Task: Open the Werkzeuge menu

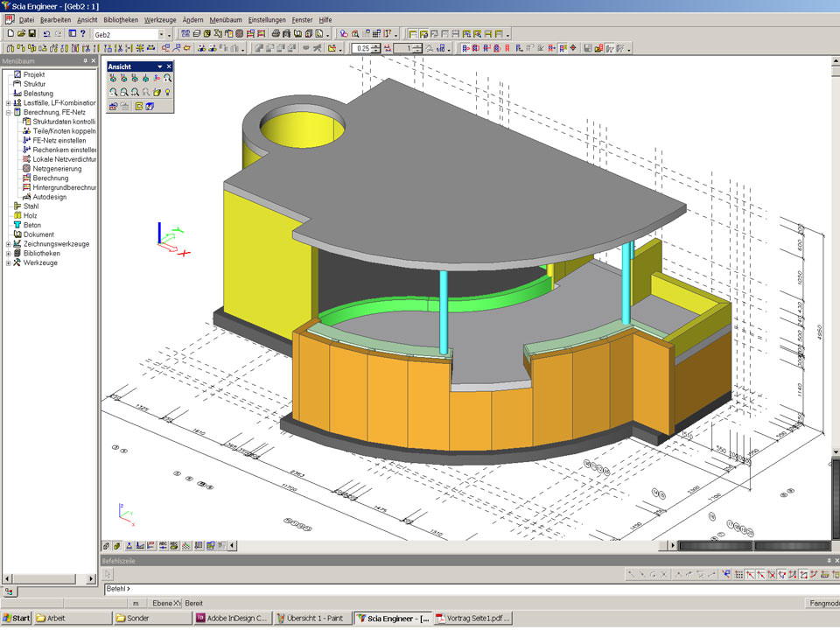Action: tap(159, 19)
